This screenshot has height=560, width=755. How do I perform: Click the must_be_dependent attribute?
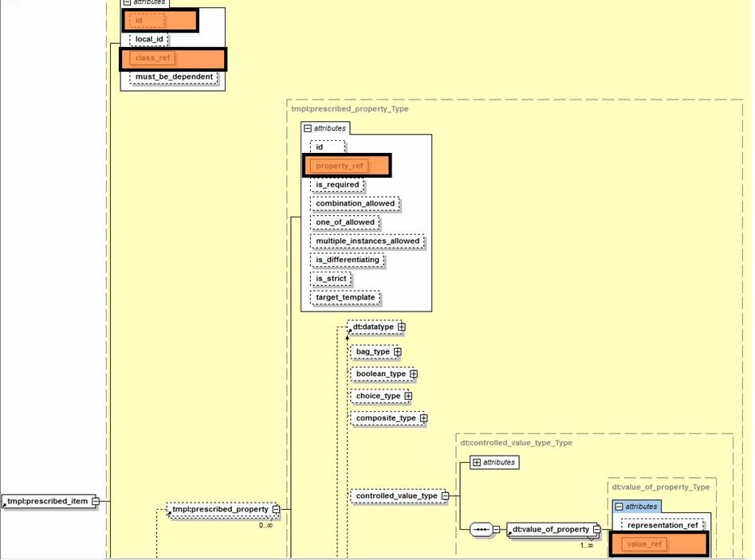[x=174, y=77]
